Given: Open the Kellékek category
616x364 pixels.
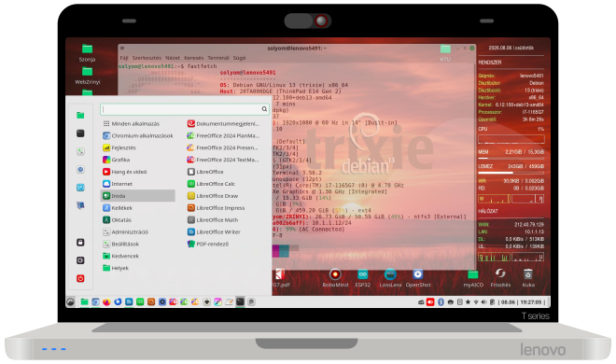Looking at the screenshot, I should pyautogui.click(x=118, y=208).
